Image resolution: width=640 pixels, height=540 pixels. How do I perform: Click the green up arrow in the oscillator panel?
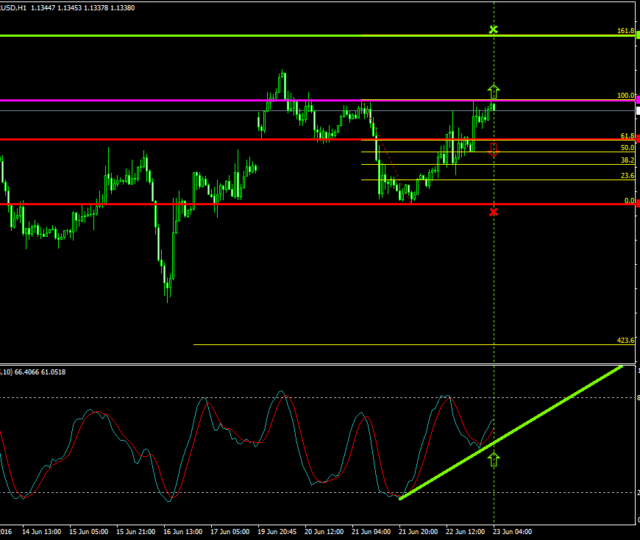pyautogui.click(x=493, y=459)
